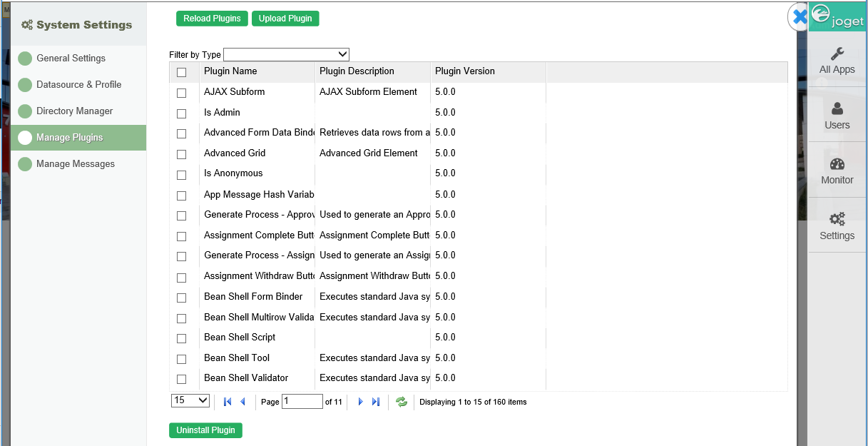
Task: Open Users panel icon
Action: click(837, 109)
